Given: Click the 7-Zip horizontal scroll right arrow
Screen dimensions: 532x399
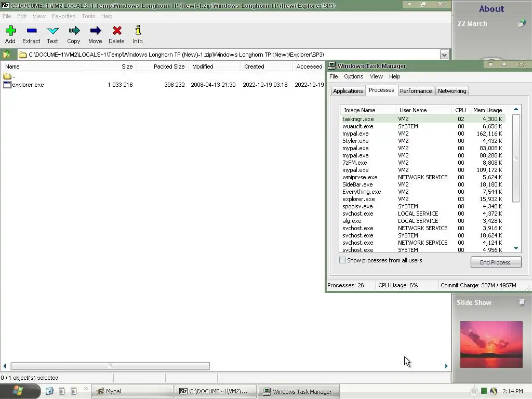Looking at the screenshot, I should coord(446,366).
